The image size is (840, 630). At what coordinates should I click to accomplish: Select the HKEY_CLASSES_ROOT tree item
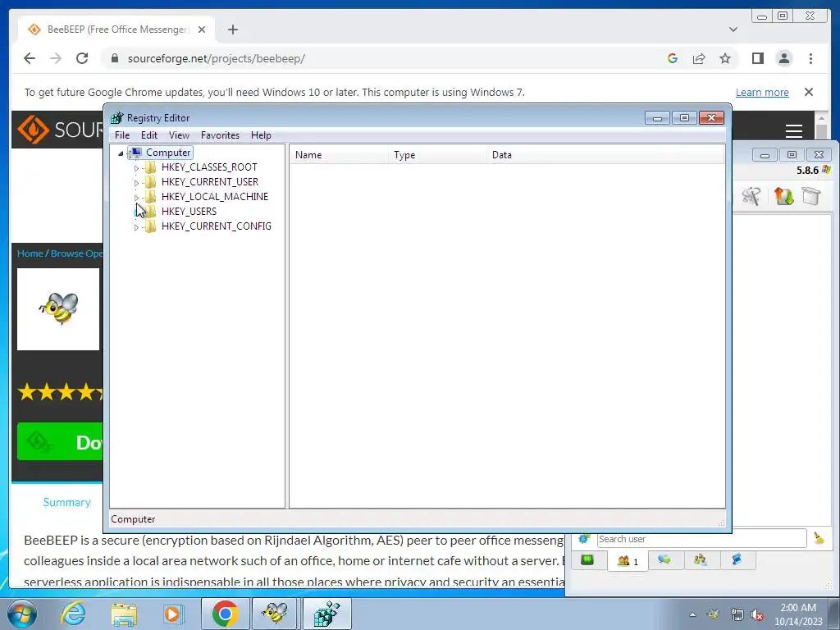pos(209,167)
